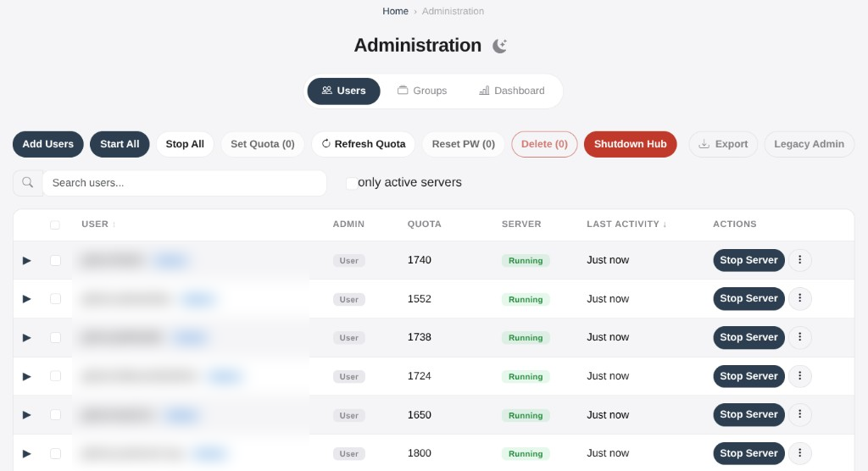Toggle dark mode moon icon
868x471 pixels.
click(500, 46)
